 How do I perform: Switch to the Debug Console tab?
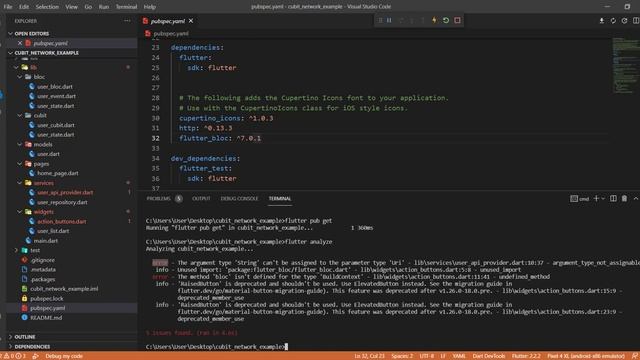(x=239, y=199)
